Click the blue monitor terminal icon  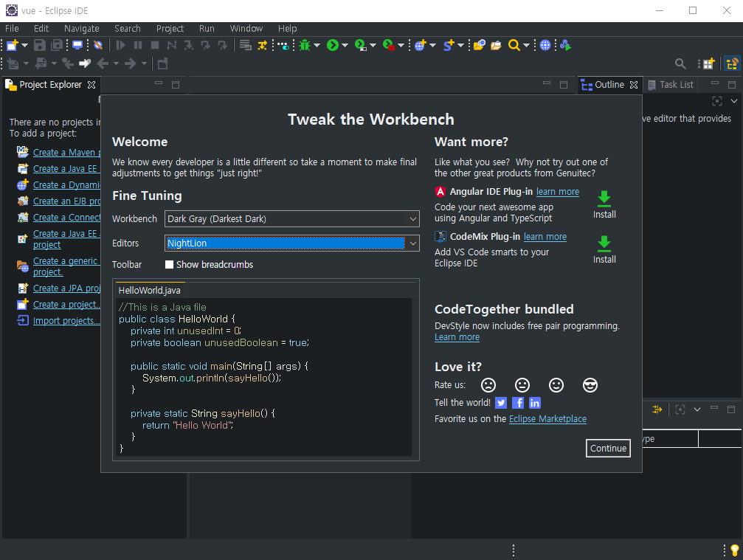[x=77, y=46]
